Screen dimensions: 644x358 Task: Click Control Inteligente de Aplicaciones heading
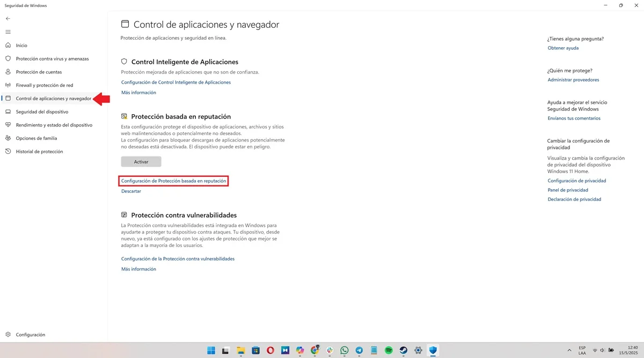coord(185,62)
